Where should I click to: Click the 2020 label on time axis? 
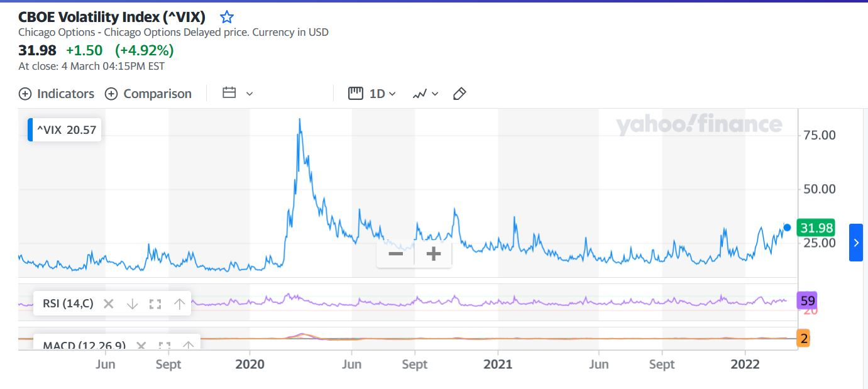[x=250, y=364]
